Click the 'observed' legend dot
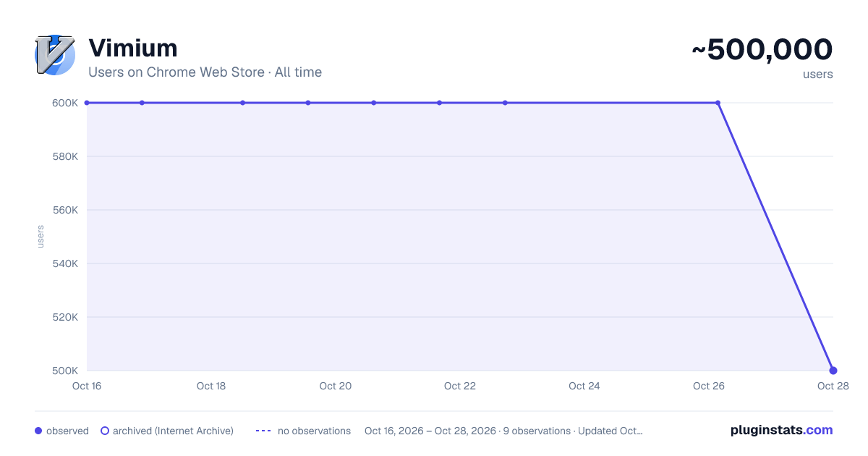 click(38, 431)
